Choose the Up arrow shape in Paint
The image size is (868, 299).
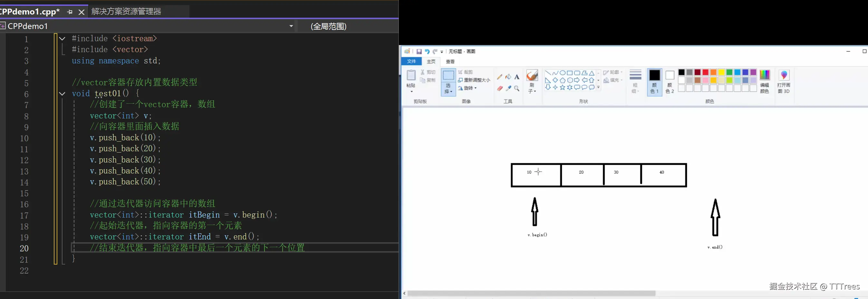pos(591,80)
